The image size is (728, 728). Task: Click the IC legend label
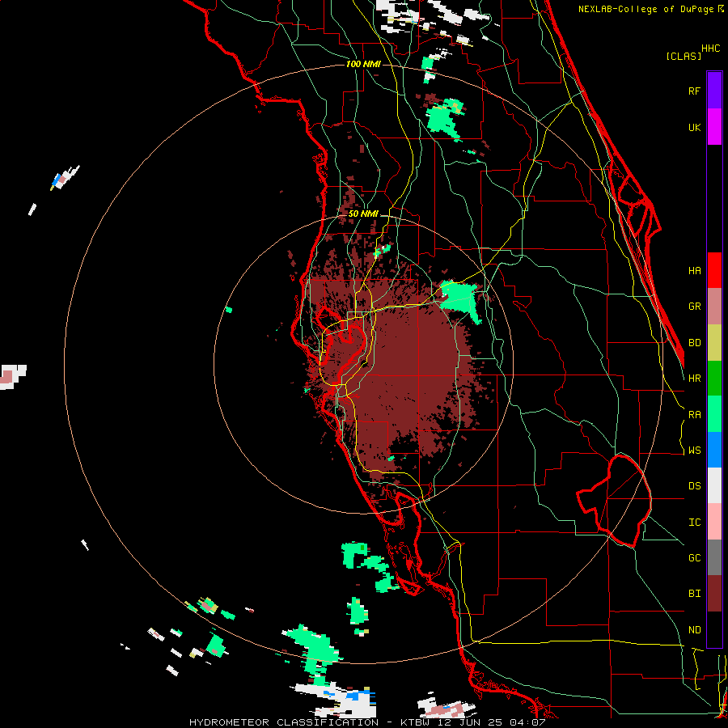(695, 523)
